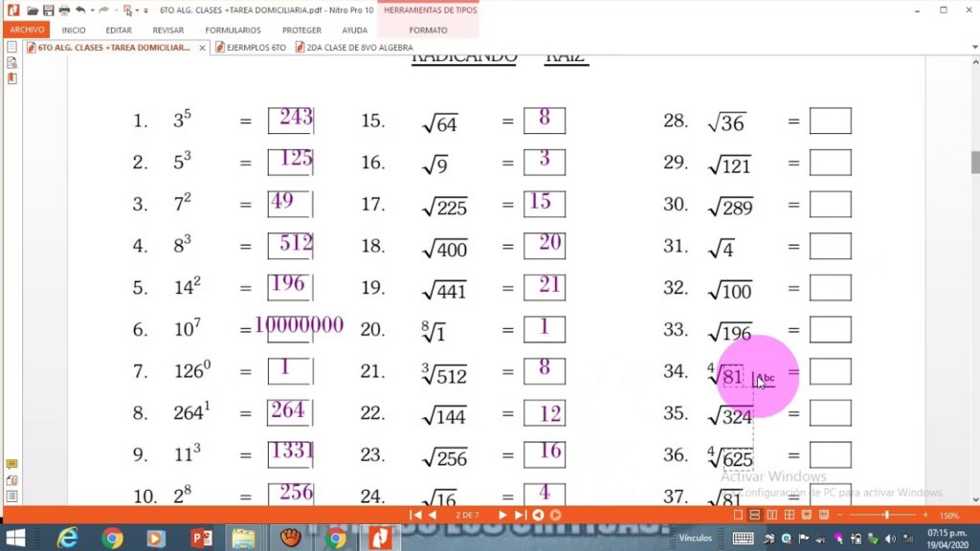Screen dimensions: 980x551
Task: Click the Print icon in title bar
Action: click(x=64, y=10)
